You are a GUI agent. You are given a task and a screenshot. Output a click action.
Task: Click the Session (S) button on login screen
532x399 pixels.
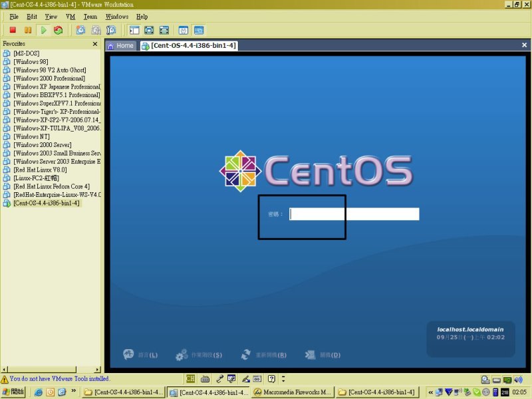(x=198, y=355)
